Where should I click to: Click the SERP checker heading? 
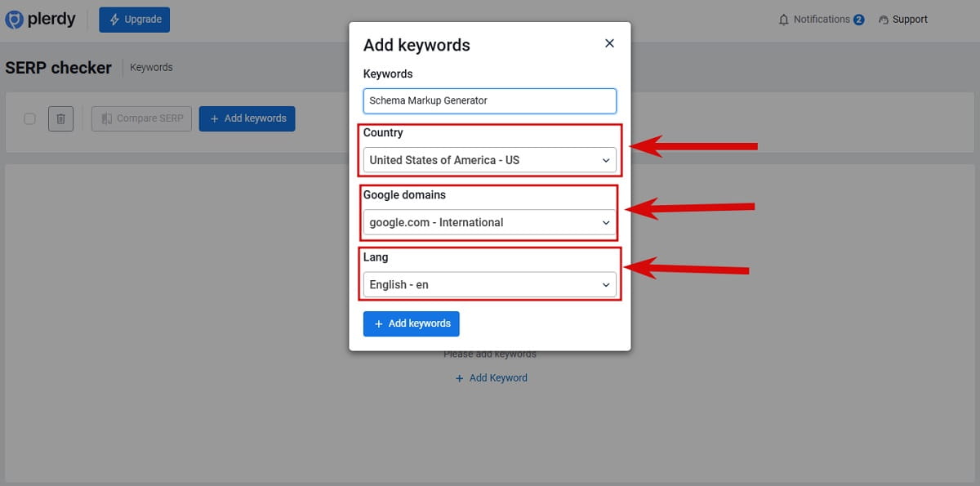pyautogui.click(x=58, y=68)
